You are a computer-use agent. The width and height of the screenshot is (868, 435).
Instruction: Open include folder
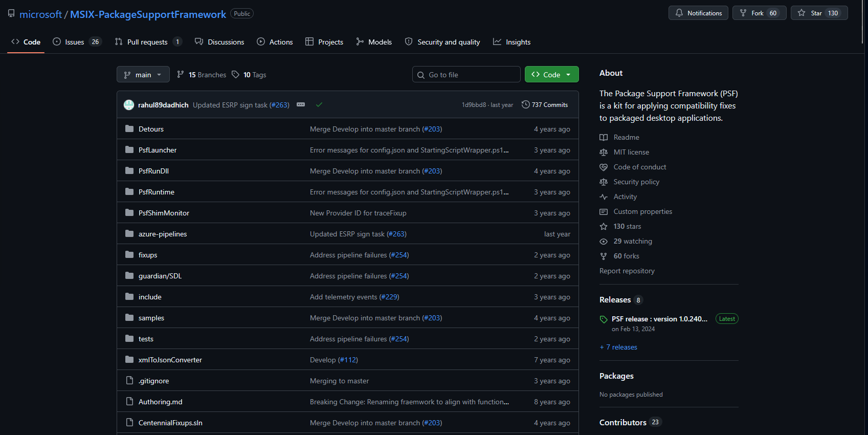coord(150,297)
